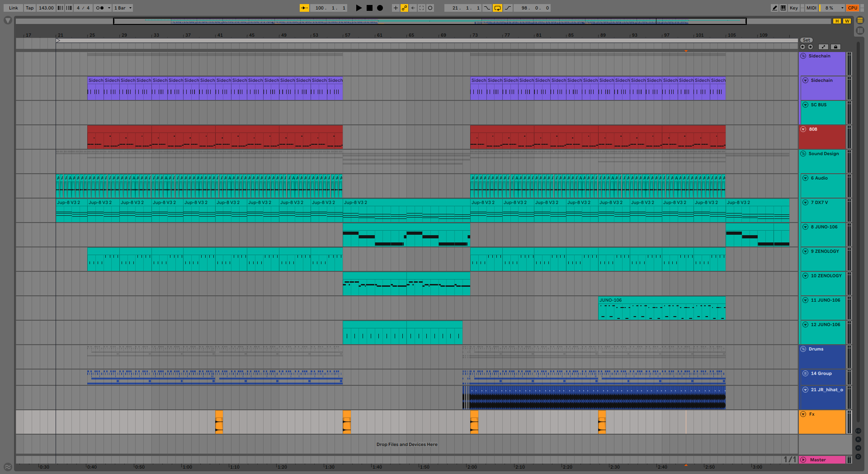Select the first orange Fx clip
868x474 pixels.
click(219, 422)
